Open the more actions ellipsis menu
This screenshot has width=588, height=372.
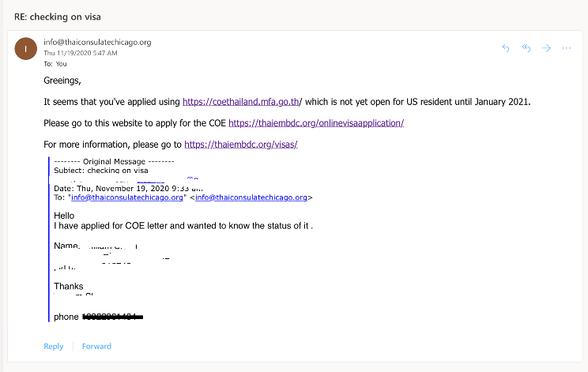[566, 48]
